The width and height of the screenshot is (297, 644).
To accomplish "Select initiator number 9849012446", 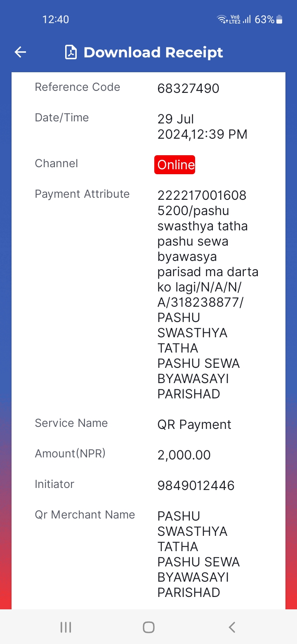I will (x=196, y=485).
